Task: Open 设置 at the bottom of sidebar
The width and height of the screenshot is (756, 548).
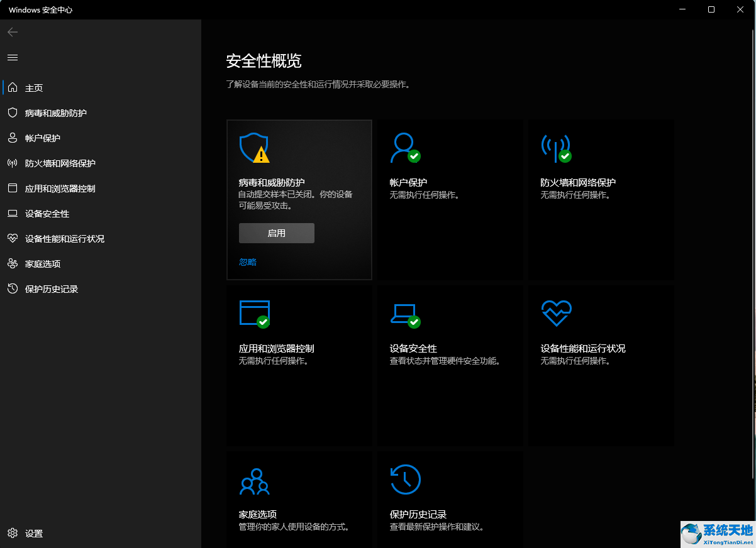Action: coord(26,533)
